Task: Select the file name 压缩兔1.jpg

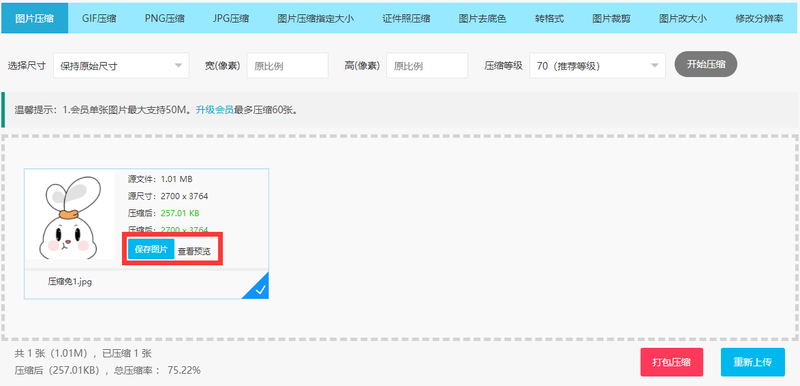Action: (x=70, y=281)
